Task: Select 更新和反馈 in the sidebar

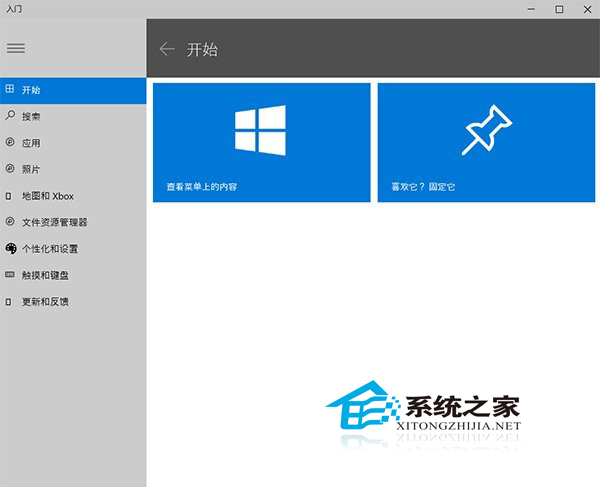Action: pos(73,302)
